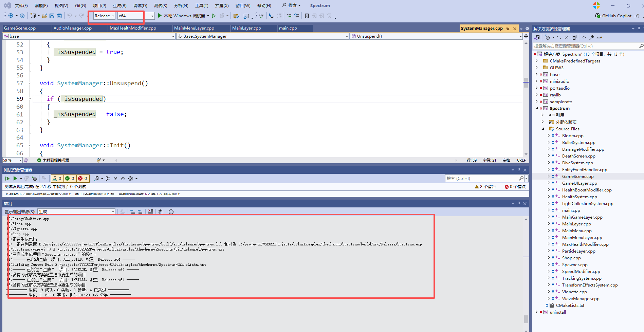The height and width of the screenshot is (332, 644).
Task: Toggle the passed tests filter showing 0
Action: tap(70, 178)
